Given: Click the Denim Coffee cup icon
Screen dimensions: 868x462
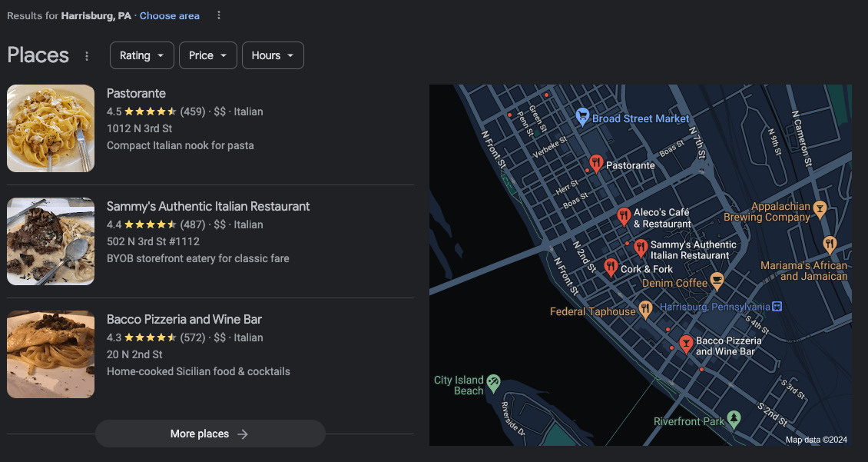Looking at the screenshot, I should pos(717,281).
